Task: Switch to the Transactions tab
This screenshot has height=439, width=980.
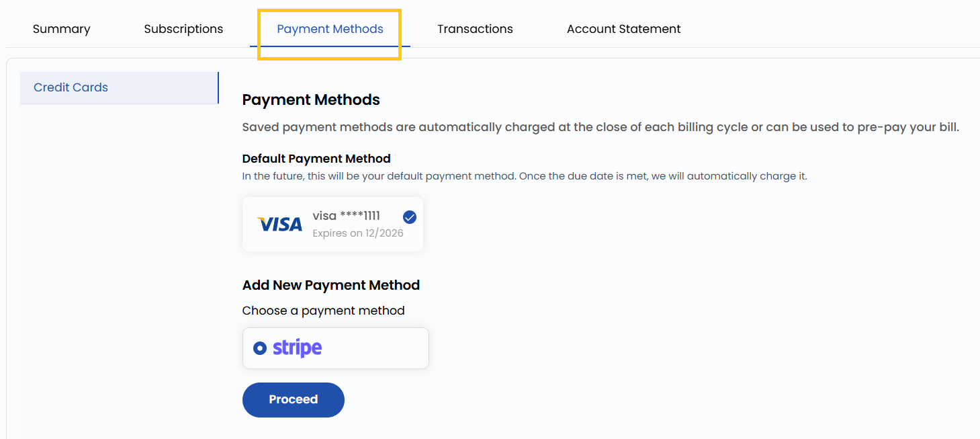Action: point(475,29)
